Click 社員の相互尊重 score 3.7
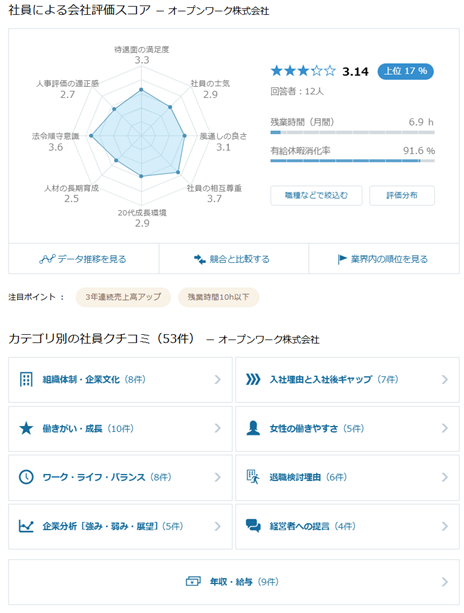The width and height of the screenshot is (464, 613). (214, 199)
